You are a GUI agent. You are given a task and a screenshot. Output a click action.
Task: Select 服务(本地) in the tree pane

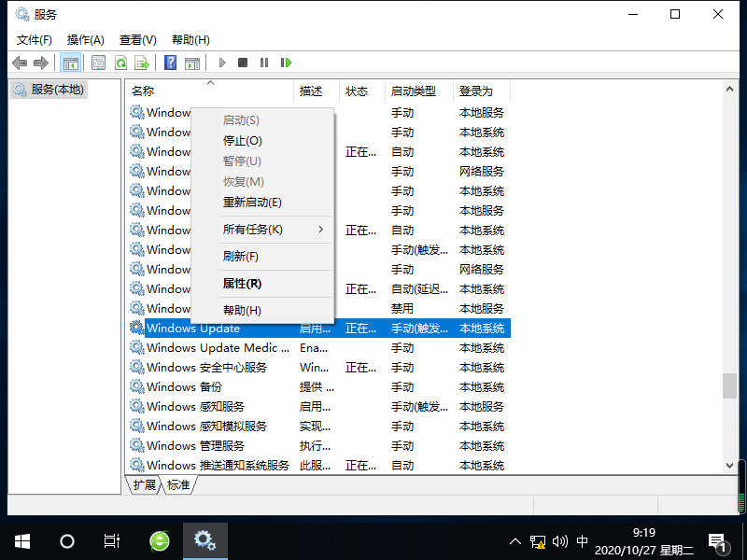(x=56, y=90)
